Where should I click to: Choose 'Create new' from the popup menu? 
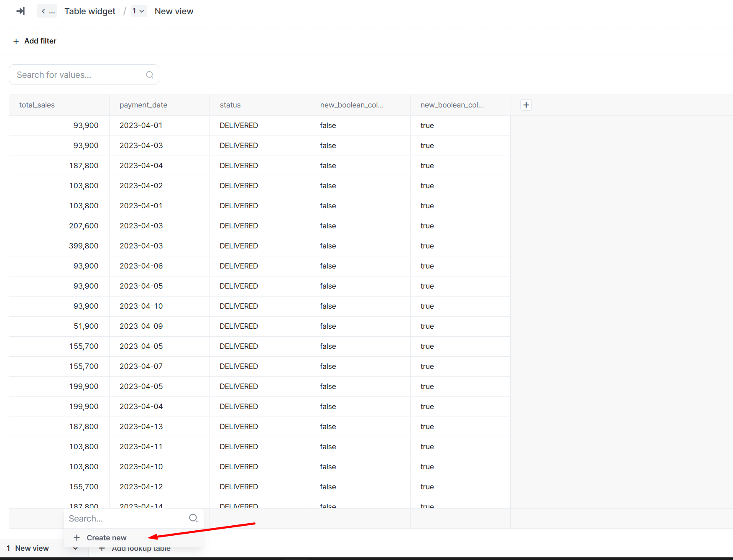(106, 538)
